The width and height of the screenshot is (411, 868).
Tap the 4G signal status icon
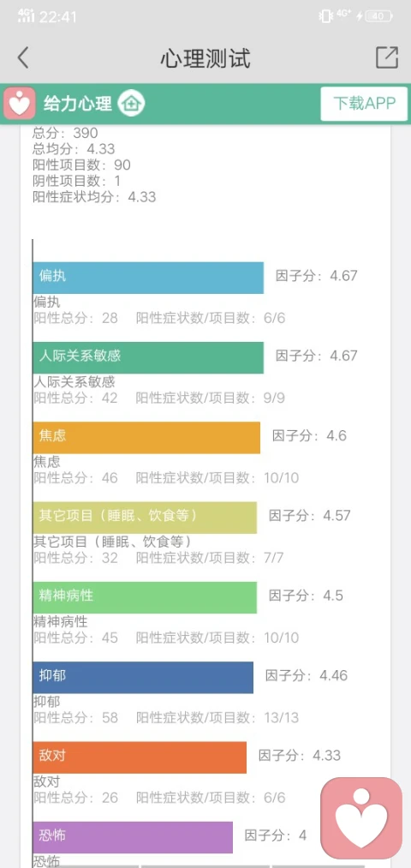coord(26,15)
